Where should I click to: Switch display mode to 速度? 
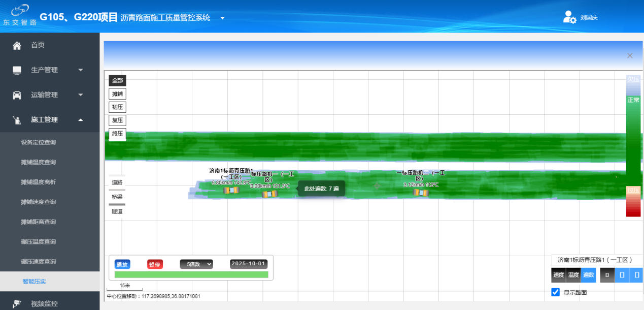(558, 275)
